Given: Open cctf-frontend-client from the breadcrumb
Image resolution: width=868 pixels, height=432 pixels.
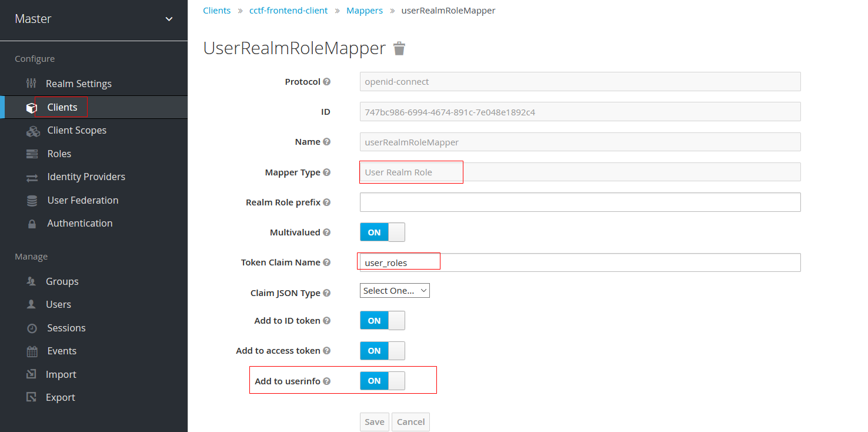Looking at the screenshot, I should (x=288, y=10).
